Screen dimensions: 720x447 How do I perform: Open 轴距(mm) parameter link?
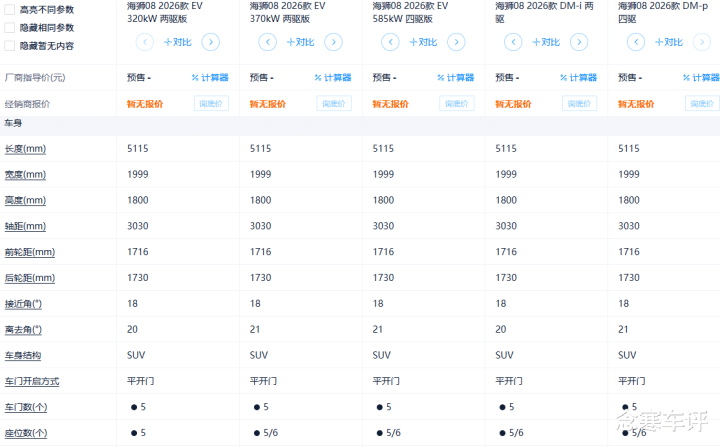click(25, 226)
